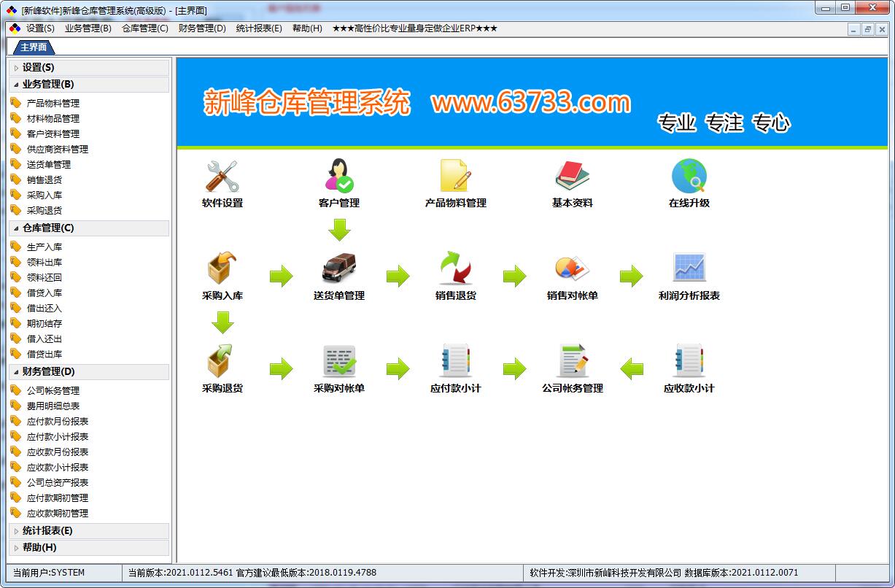Expand the 帮助(H) sidebar section

(89, 547)
